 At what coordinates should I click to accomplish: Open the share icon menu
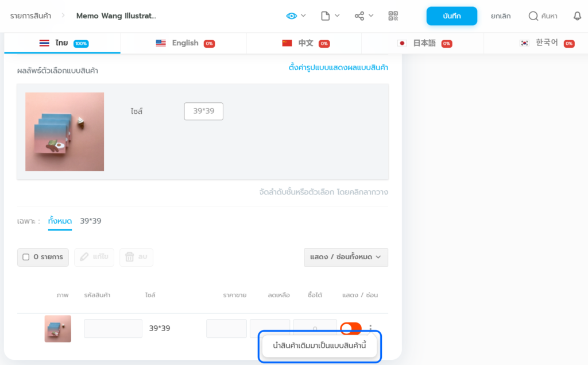tap(359, 16)
